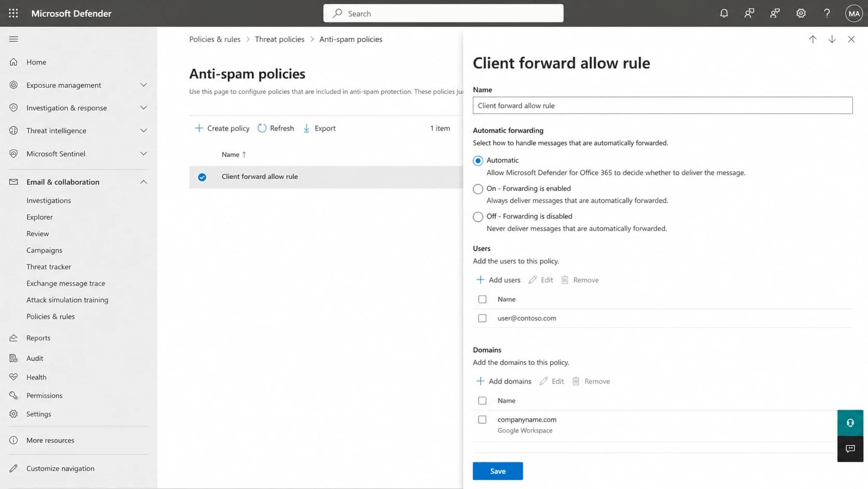Screen dimensions: 868x489
Task: Open Exchange message trace
Action: tap(66, 283)
